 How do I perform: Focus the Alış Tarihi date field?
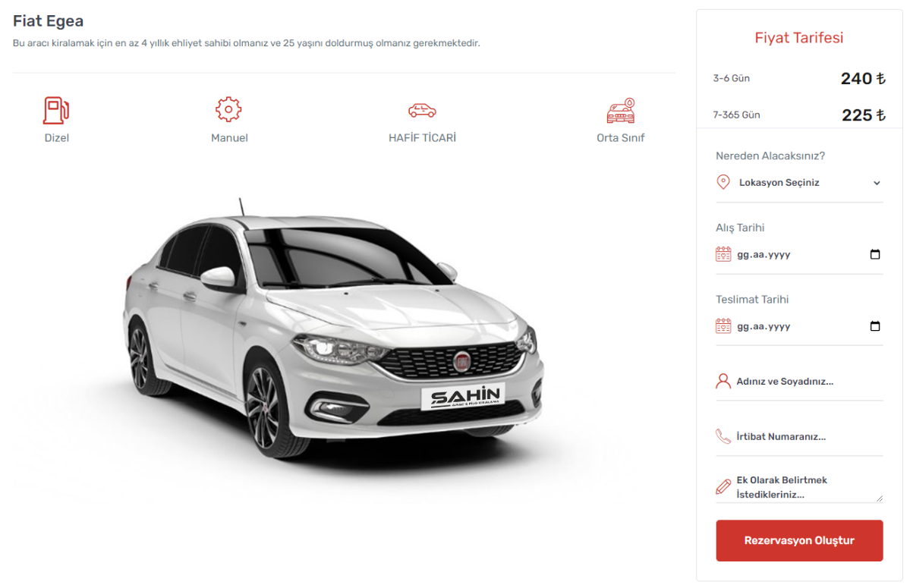coord(799,255)
